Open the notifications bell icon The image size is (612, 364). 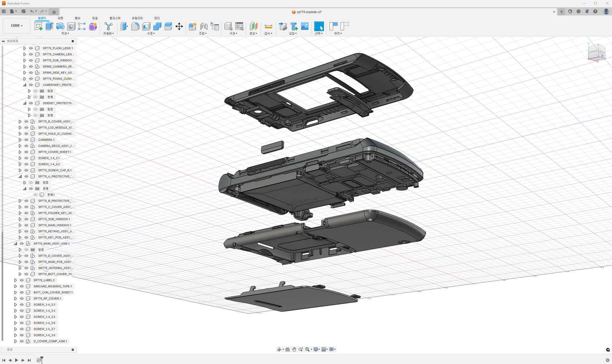(x=587, y=11)
